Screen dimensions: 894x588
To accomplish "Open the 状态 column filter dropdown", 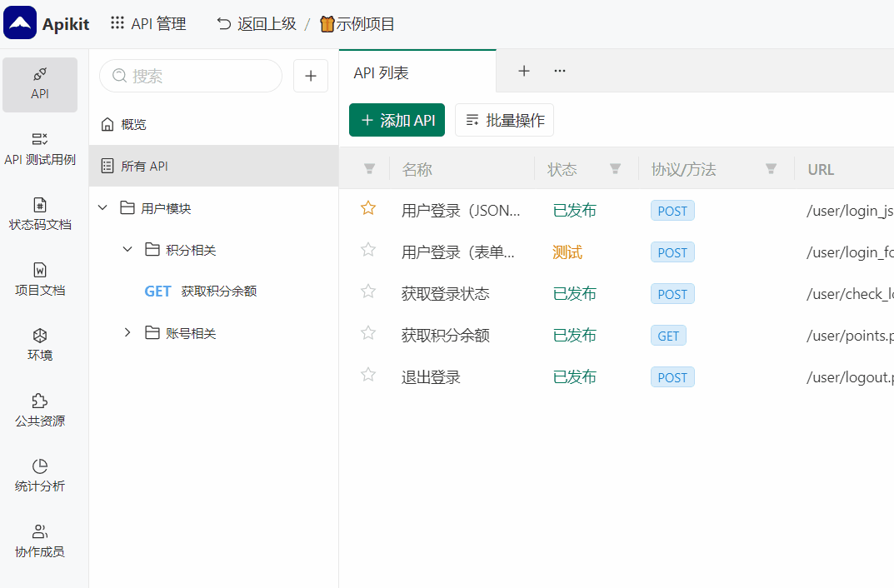I will (x=615, y=169).
